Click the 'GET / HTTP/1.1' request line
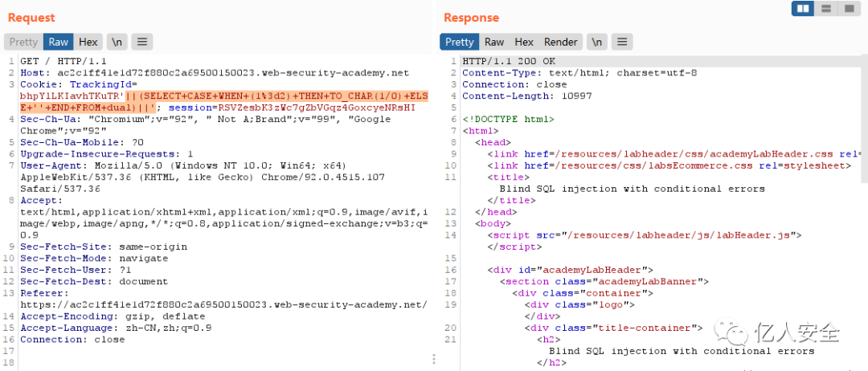 point(63,61)
